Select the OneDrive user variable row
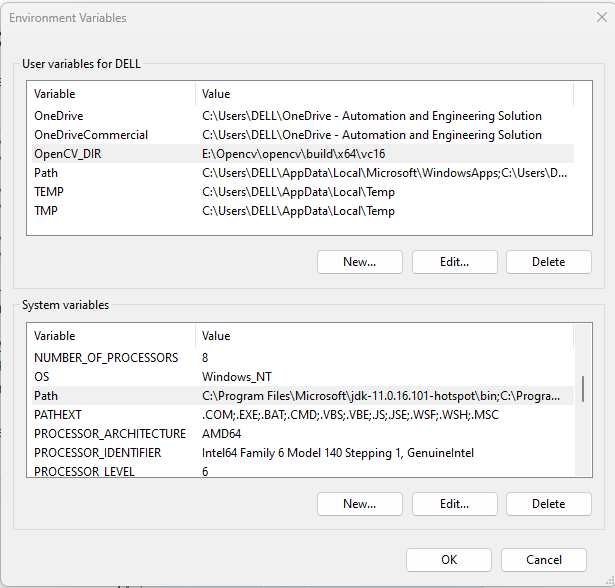This screenshot has width=615, height=588. click(58, 116)
